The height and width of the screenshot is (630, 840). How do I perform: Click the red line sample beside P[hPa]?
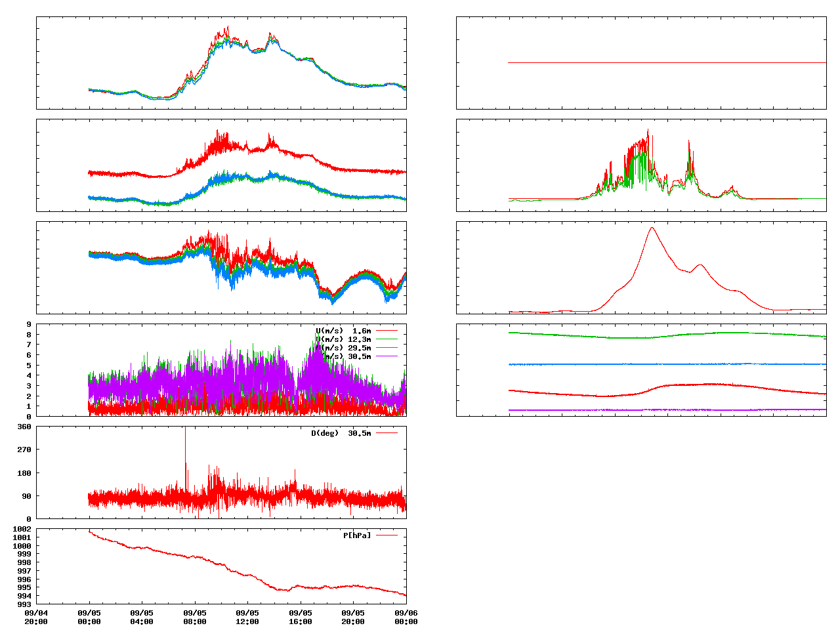pos(387,535)
